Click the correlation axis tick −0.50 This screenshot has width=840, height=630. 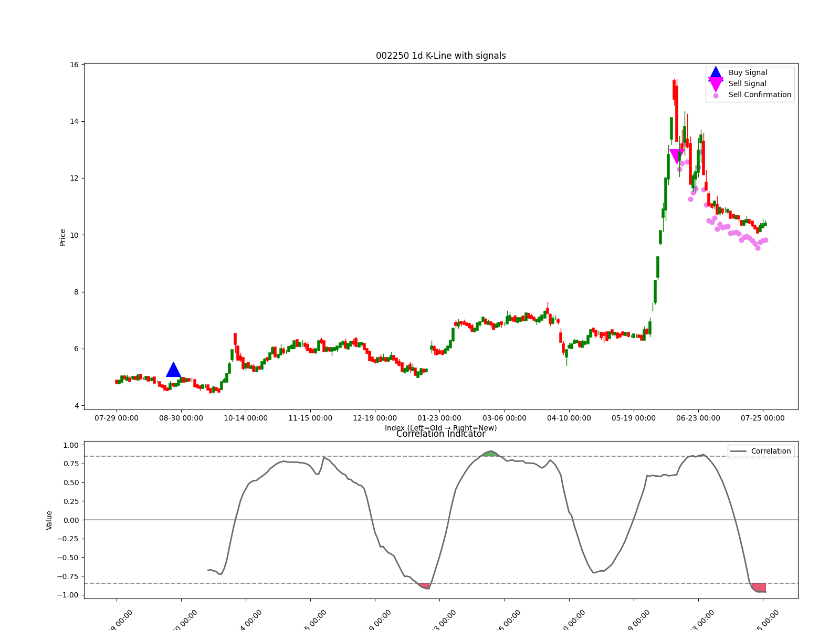[68, 558]
